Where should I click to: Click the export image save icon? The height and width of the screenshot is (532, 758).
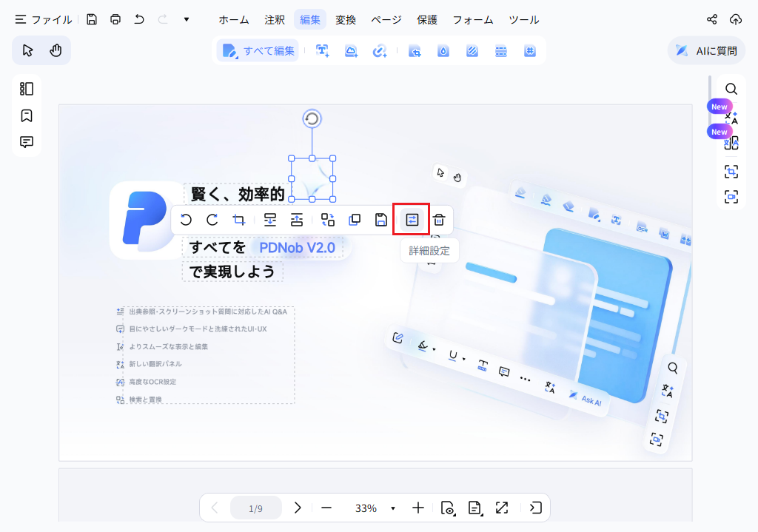pyautogui.click(x=381, y=220)
